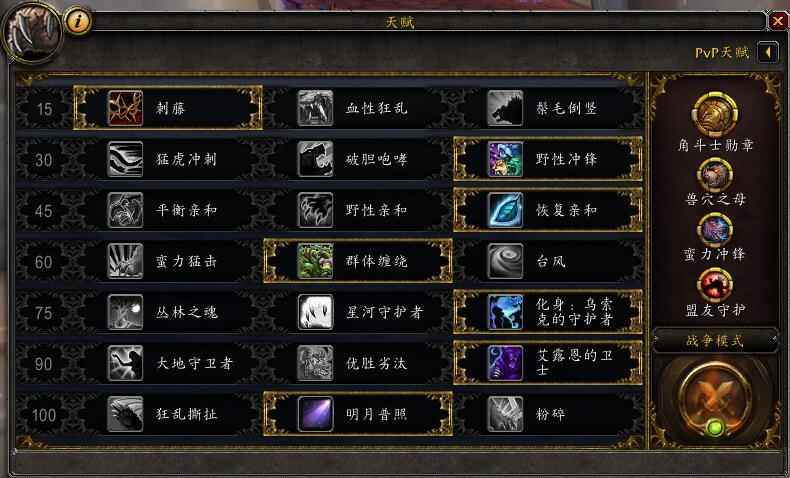
Task: Open the 角斗士勋章 PvP talent slot
Action: tap(715, 115)
